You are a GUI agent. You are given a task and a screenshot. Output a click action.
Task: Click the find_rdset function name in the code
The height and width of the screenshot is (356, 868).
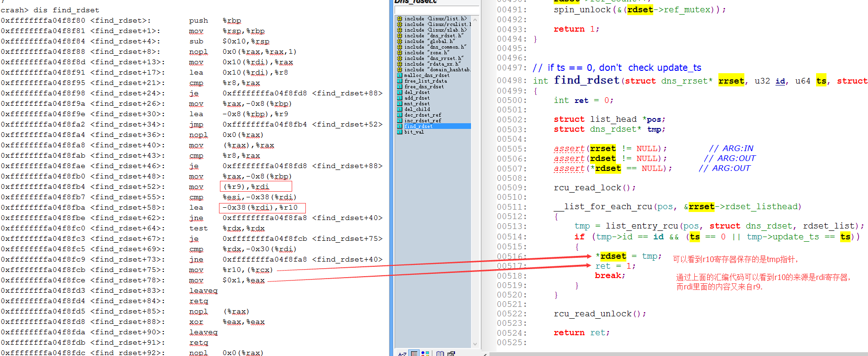click(587, 80)
